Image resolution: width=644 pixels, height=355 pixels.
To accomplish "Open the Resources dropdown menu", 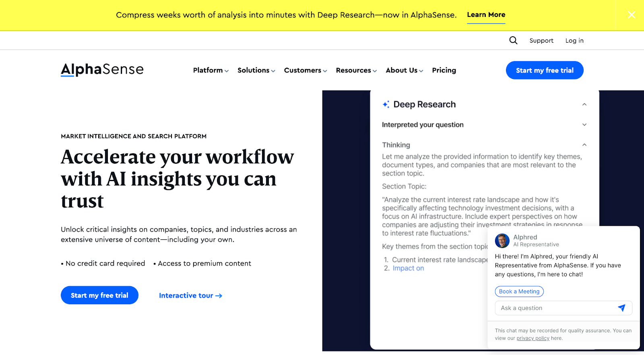I will [x=357, y=70].
